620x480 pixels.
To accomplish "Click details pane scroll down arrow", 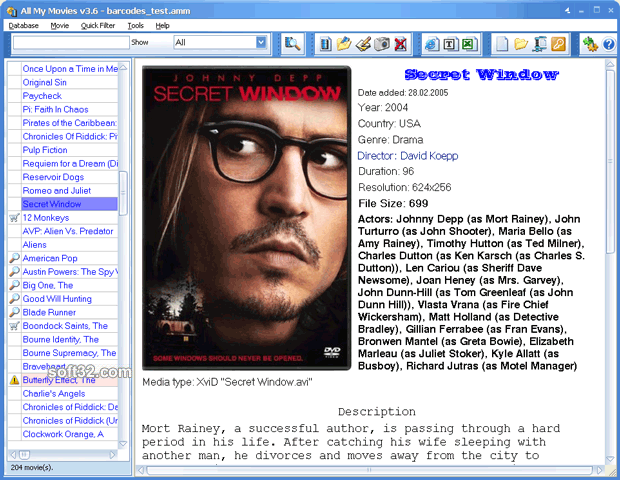I will pyautogui.click(x=610, y=459).
